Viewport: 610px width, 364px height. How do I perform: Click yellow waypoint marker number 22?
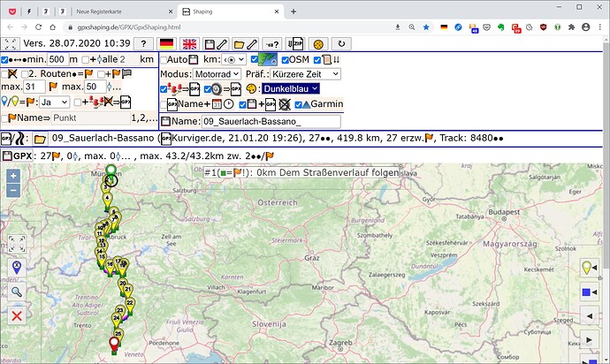(x=130, y=305)
